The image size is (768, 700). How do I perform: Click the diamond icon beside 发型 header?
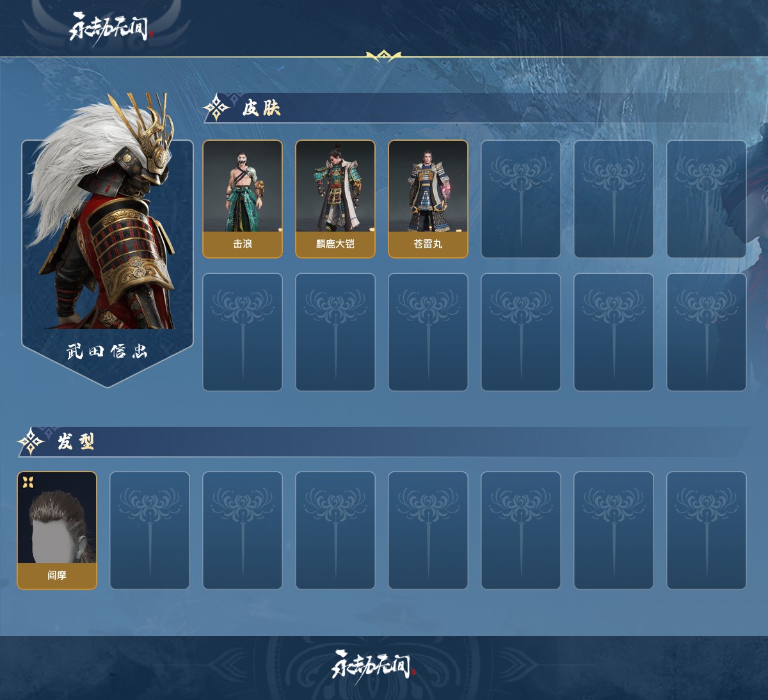point(31,441)
